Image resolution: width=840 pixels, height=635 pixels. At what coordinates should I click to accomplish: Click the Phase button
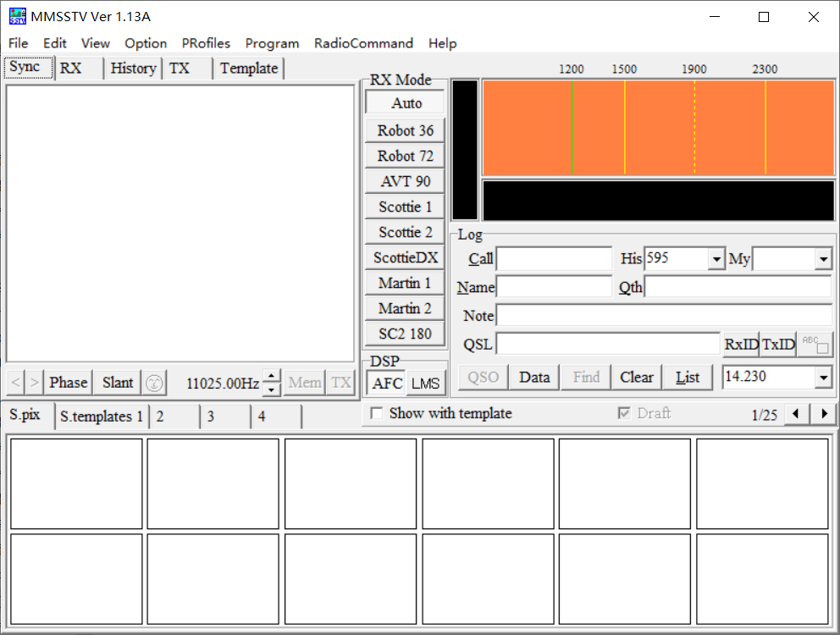pyautogui.click(x=68, y=383)
